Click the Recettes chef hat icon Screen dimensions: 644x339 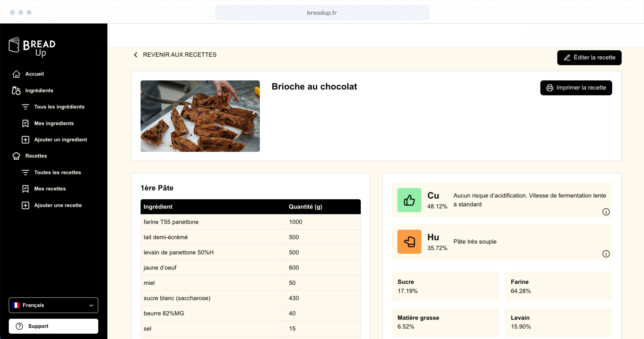[16, 156]
